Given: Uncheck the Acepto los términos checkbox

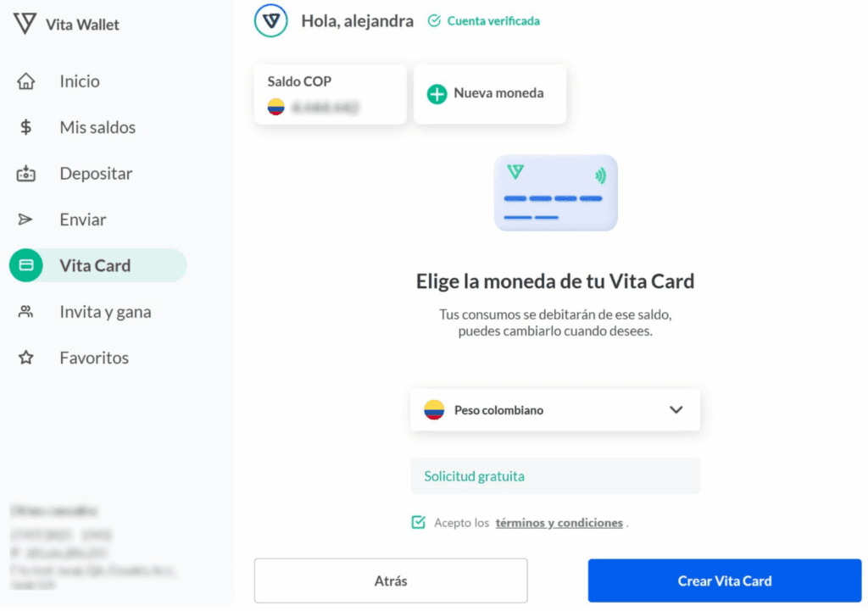Looking at the screenshot, I should coord(419,522).
